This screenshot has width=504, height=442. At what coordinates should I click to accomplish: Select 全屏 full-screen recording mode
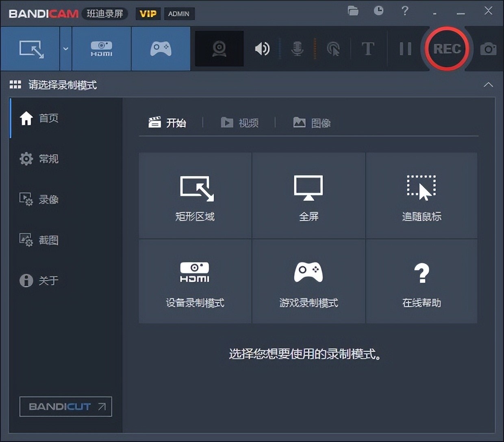[x=308, y=195]
